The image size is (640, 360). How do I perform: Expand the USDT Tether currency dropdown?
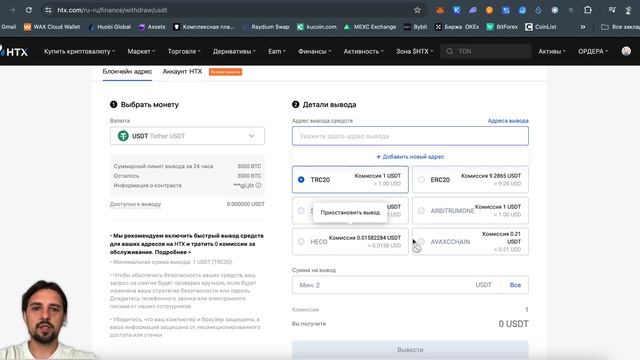(x=187, y=136)
